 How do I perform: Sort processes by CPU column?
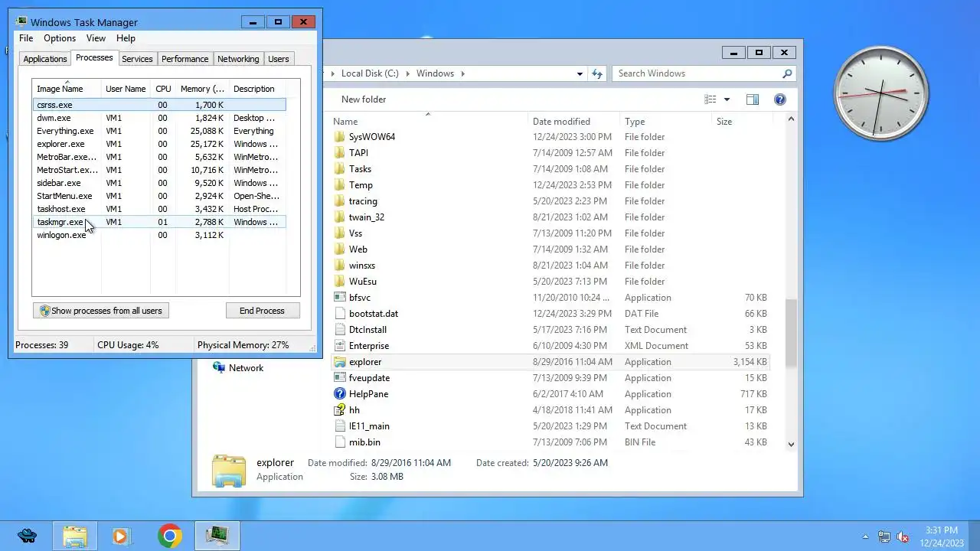point(163,89)
